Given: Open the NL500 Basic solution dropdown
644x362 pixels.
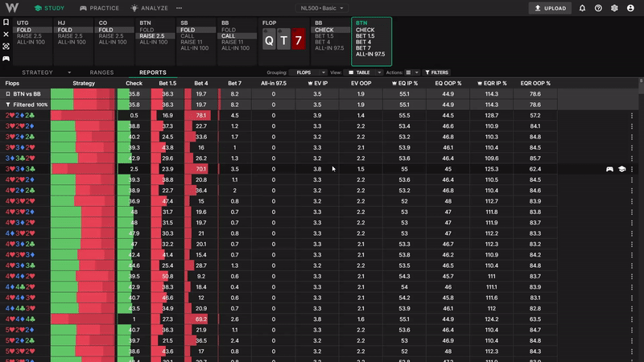Looking at the screenshot, I should coord(321,8).
